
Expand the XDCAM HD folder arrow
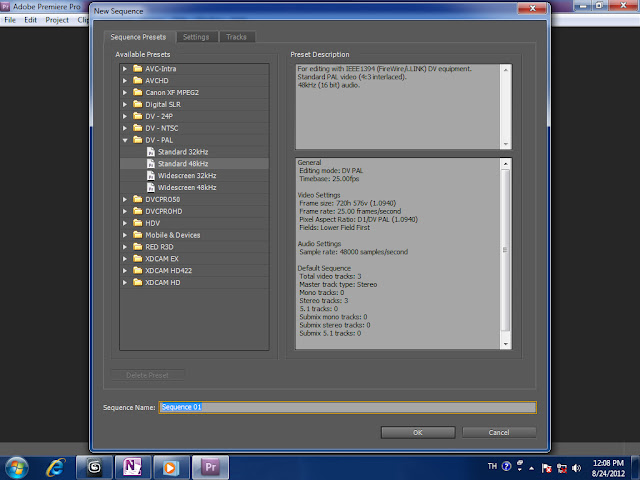125,282
